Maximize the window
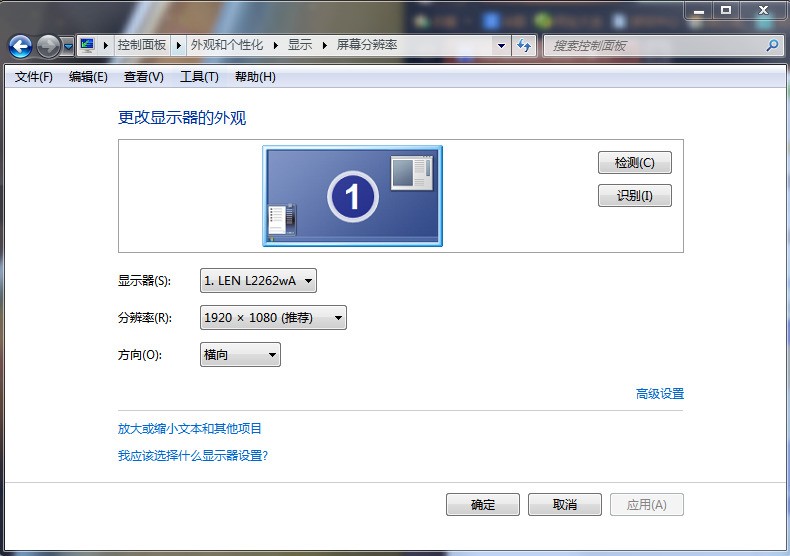790x556 pixels. (726, 11)
